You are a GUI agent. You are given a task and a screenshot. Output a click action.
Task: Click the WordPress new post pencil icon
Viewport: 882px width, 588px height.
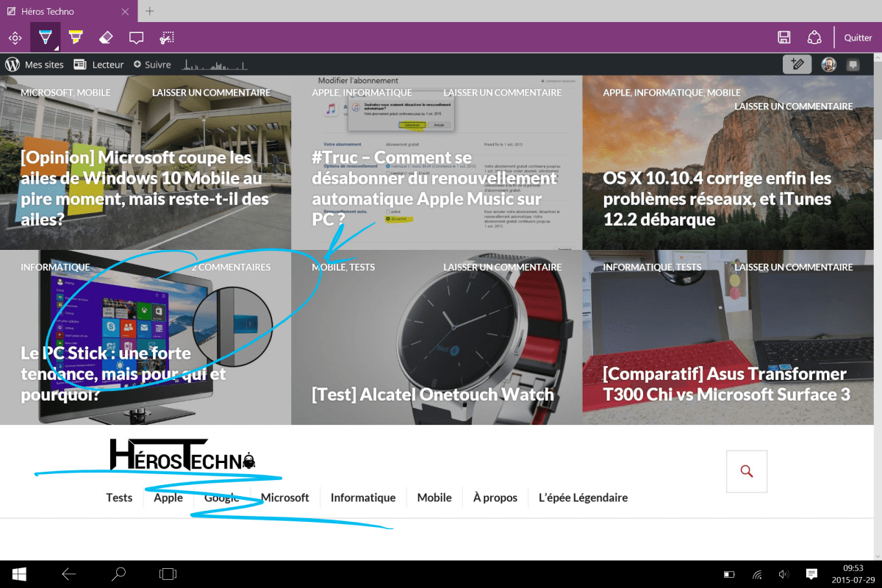pos(797,65)
